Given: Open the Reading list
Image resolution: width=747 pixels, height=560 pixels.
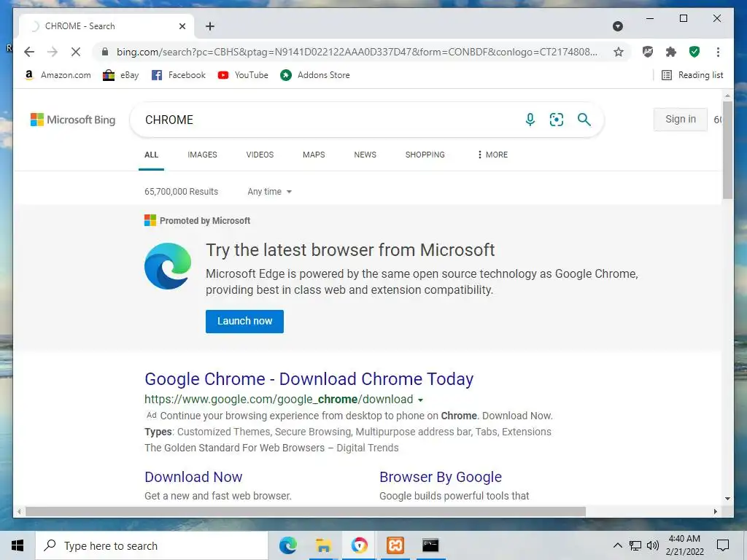Looking at the screenshot, I should tap(693, 75).
